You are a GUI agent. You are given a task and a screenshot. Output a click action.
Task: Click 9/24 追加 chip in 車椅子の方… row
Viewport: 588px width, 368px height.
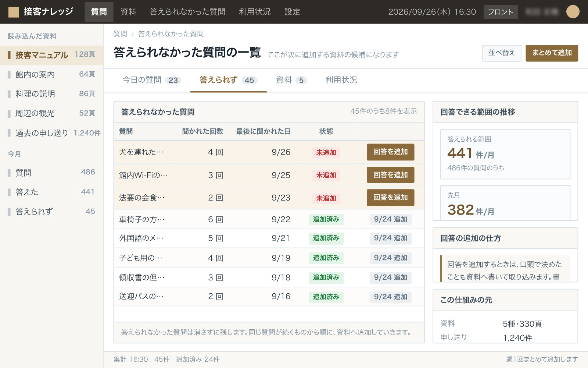[x=390, y=219]
